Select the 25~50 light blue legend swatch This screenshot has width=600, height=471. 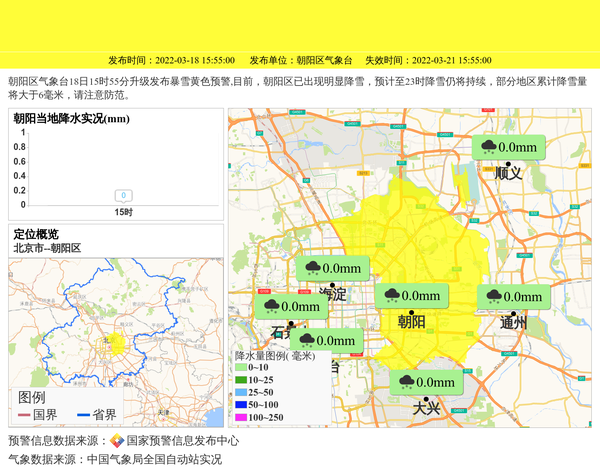pyautogui.click(x=241, y=392)
